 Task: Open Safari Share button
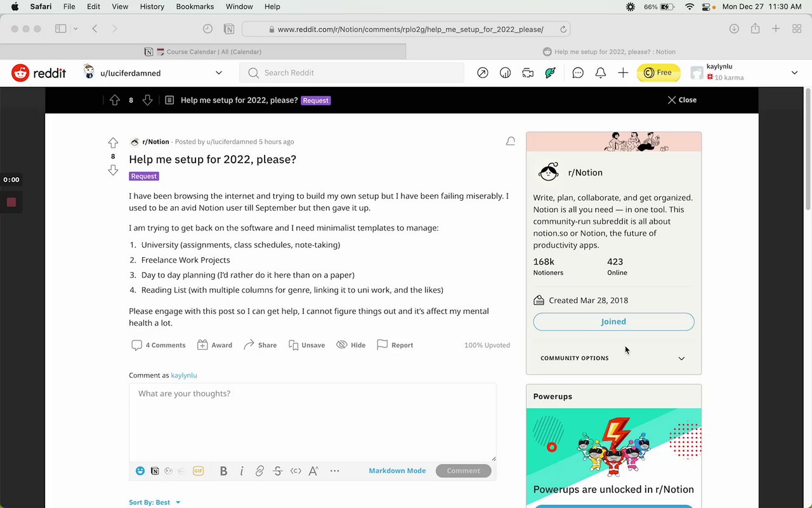pos(755,29)
